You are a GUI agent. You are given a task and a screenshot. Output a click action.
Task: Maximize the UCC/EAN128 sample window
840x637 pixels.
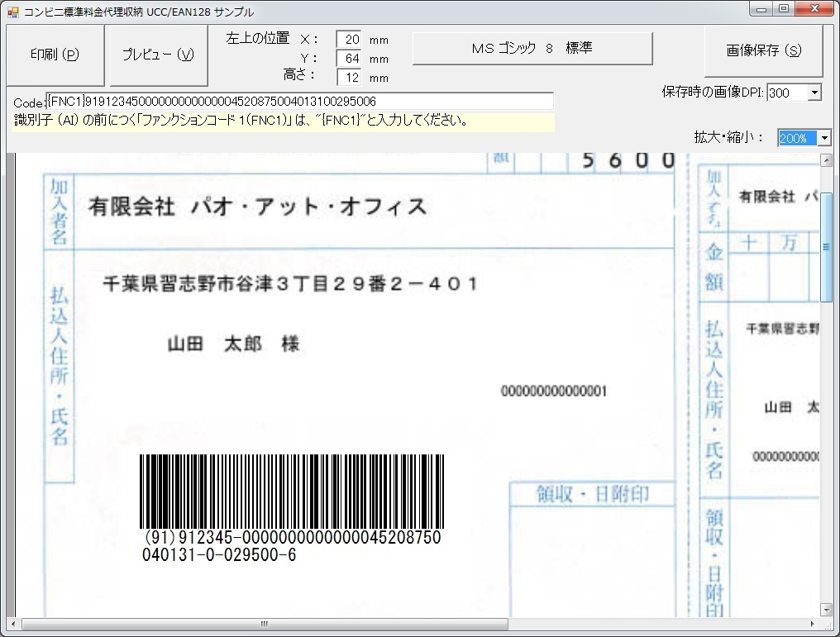pos(785,9)
